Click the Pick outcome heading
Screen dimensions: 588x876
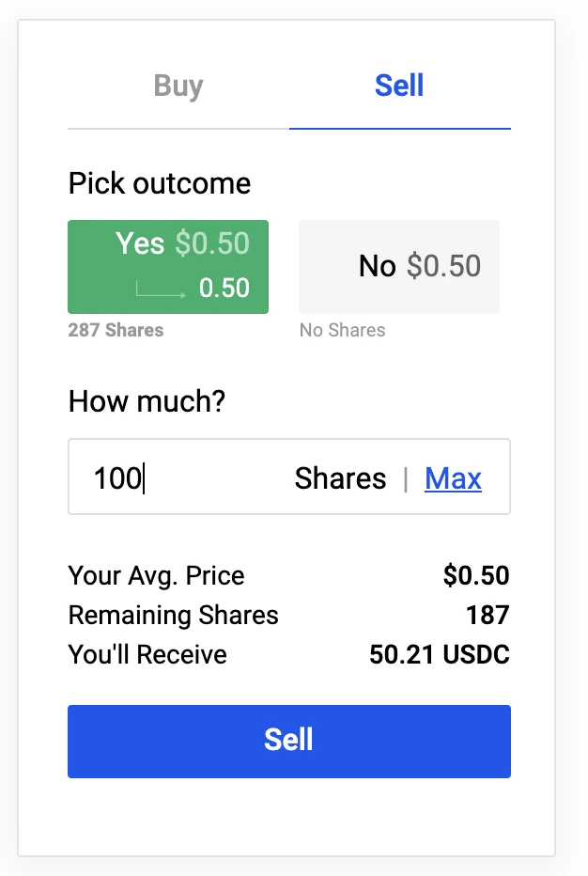point(160,183)
